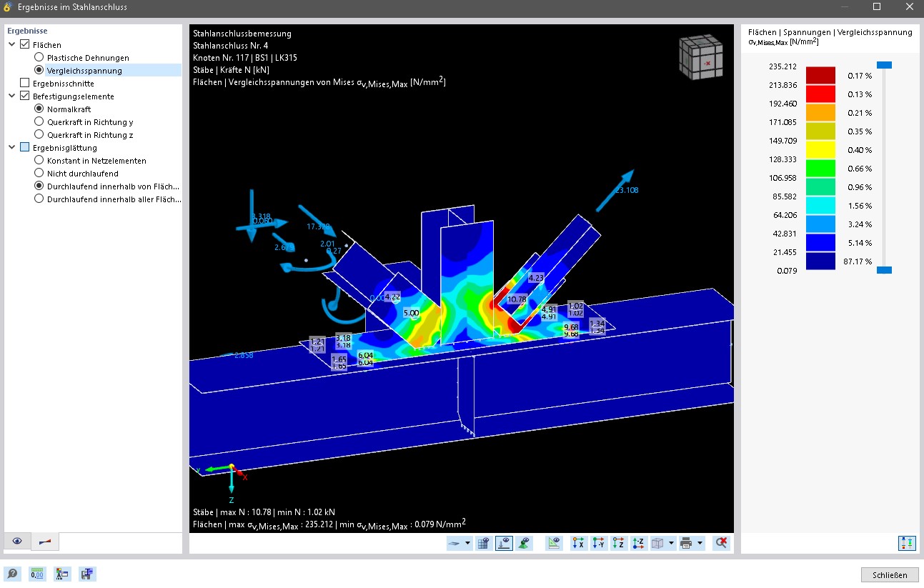Click the color legend settings icon in right panel
Image resolution: width=924 pixels, height=588 pixels.
(906, 543)
